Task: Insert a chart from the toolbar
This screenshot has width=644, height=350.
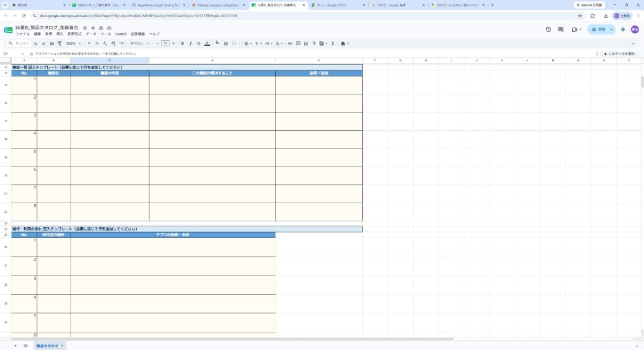Action: (x=306, y=43)
